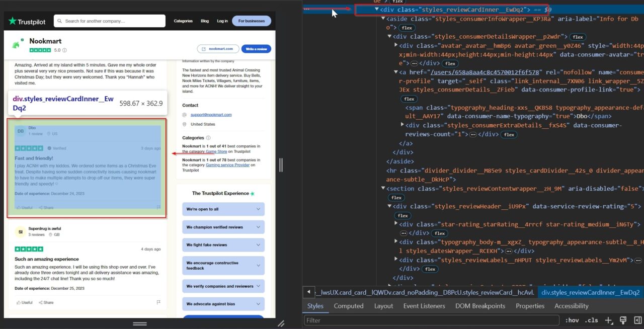Click the ellipsis on the star-rating_starRating node
The height and width of the screenshot is (329, 644).
tap(404, 233)
